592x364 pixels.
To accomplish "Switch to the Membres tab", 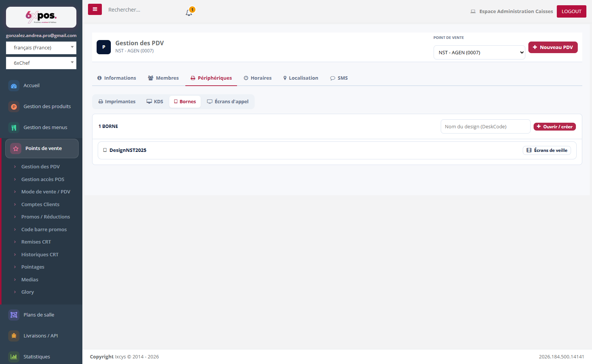I will [163, 78].
